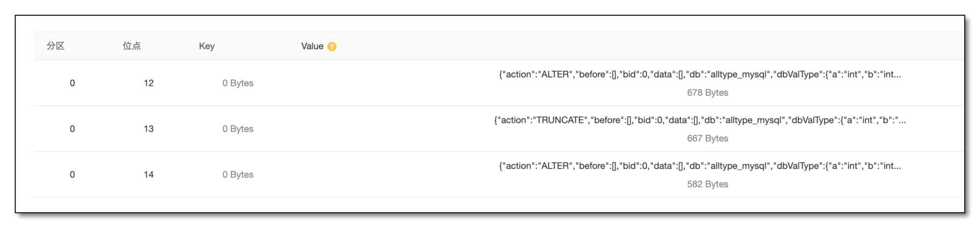Click partition 0 in the last row
Viewport: 980px width, 228px height.
click(x=72, y=174)
